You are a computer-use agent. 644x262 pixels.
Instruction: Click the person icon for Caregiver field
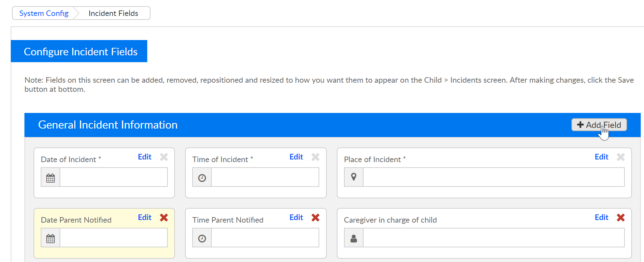pyautogui.click(x=354, y=238)
